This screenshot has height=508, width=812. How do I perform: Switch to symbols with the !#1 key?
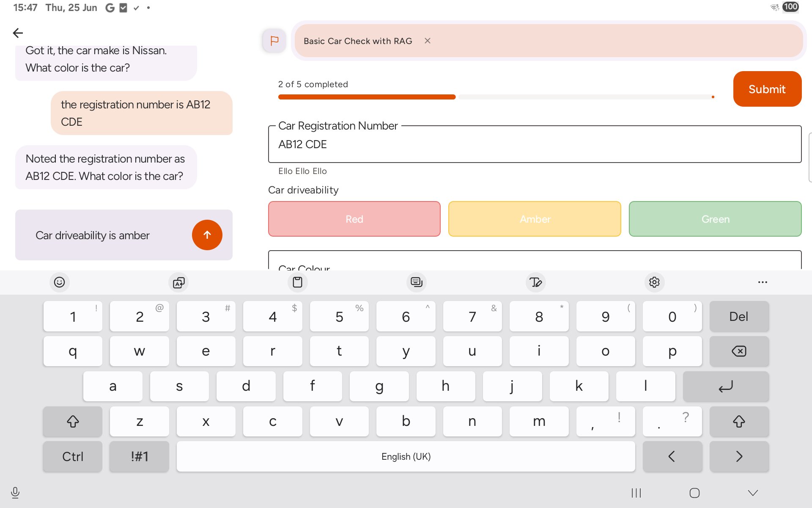139,456
